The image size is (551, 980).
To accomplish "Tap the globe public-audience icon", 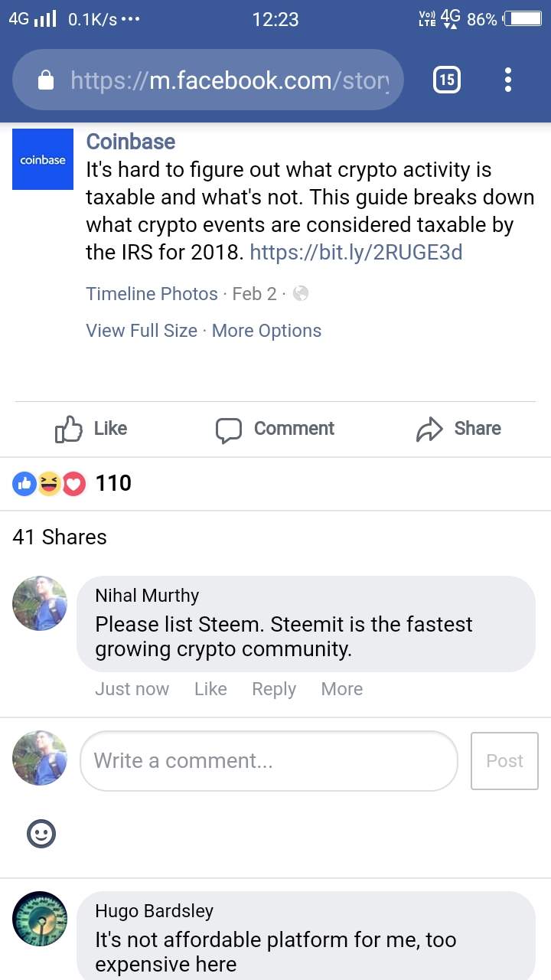I will 301,293.
